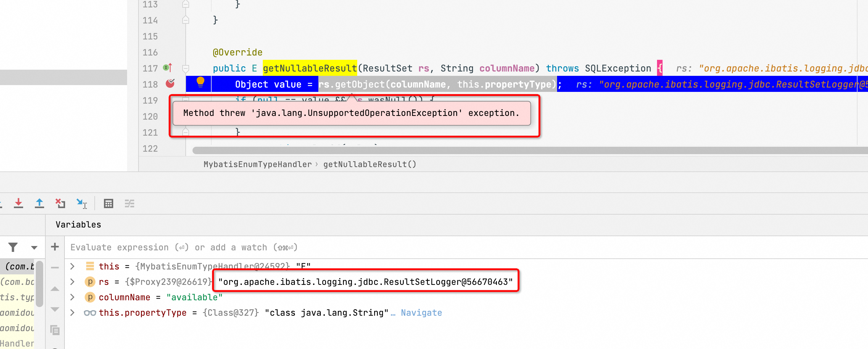Add a new watch with the plus icon
868x349 pixels.
tap(55, 247)
